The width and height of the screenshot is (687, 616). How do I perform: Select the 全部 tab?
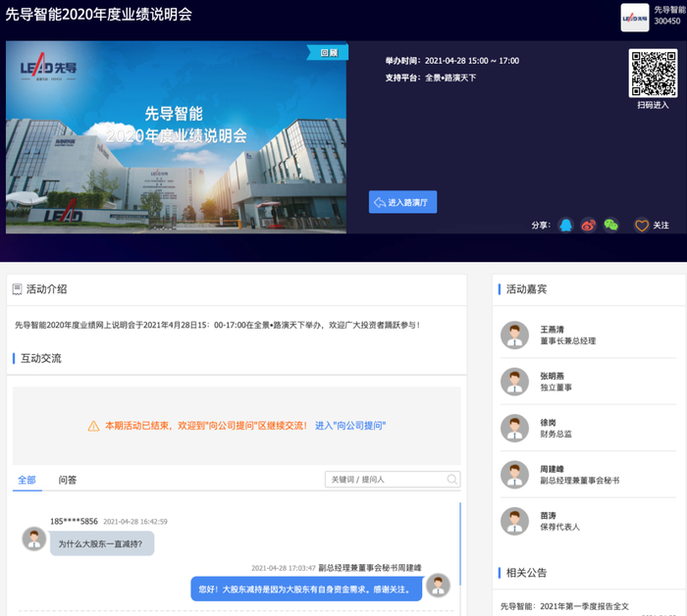click(x=26, y=480)
